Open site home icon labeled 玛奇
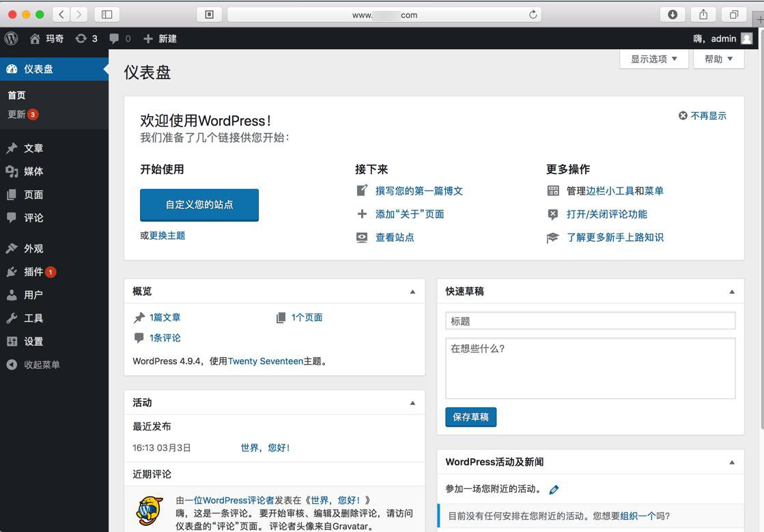Screen dimensions: 764x532 35,38
